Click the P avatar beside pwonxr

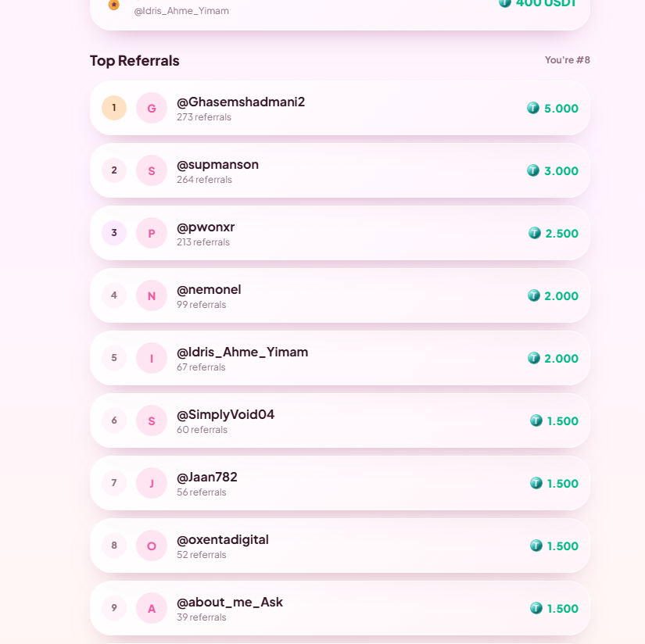tap(152, 233)
